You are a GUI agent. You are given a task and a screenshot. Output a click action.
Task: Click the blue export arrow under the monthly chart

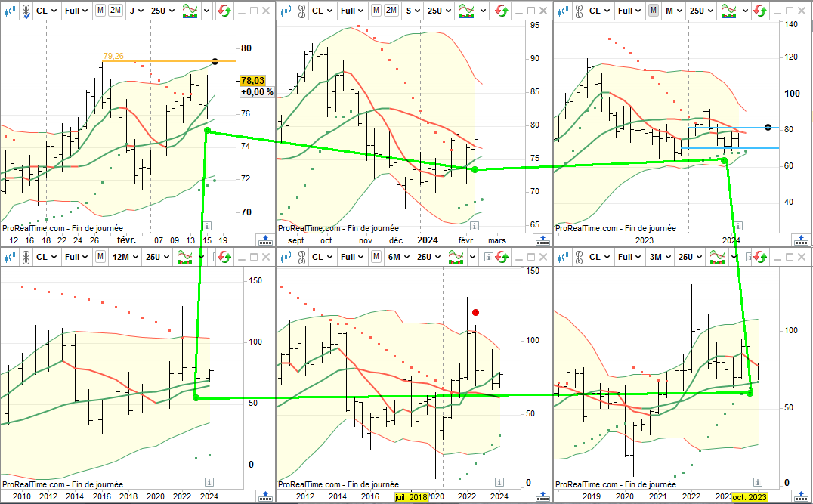802,240
